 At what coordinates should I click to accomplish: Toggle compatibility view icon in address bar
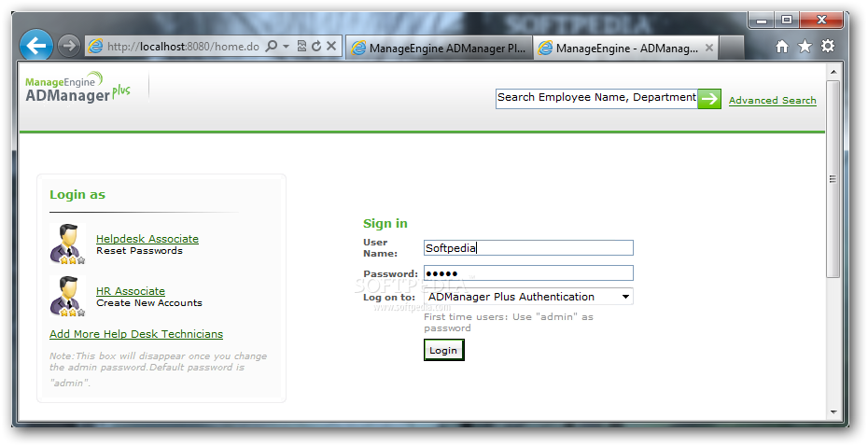[301, 47]
